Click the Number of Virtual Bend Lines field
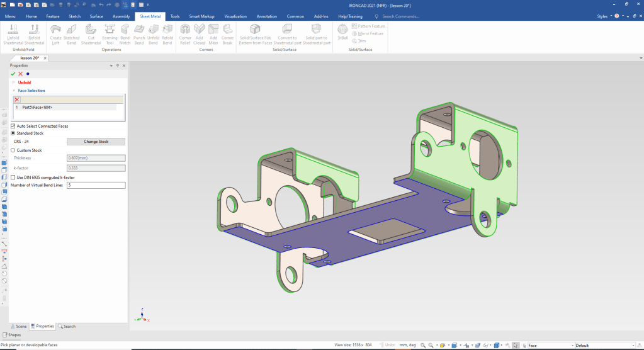Image resolution: width=644 pixels, height=350 pixels. [96, 186]
